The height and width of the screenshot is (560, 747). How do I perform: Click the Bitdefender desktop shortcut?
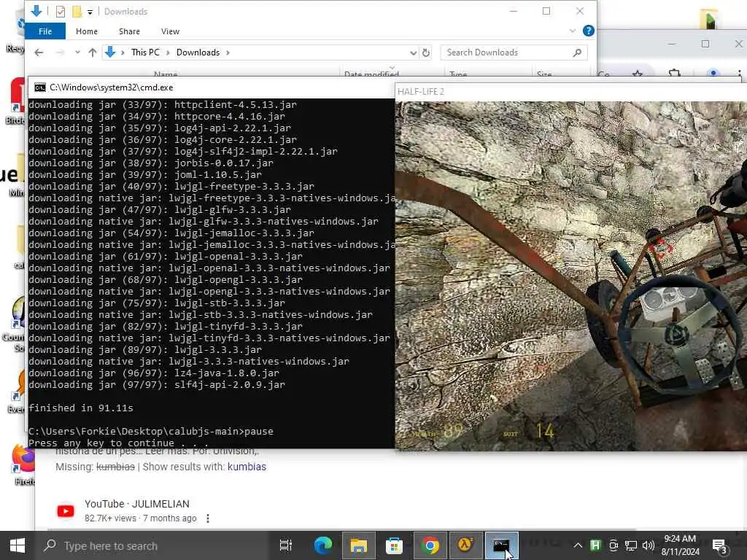18,100
